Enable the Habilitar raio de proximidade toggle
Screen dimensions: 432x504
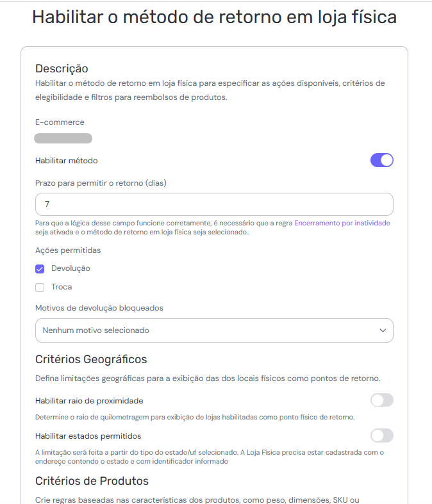click(381, 400)
